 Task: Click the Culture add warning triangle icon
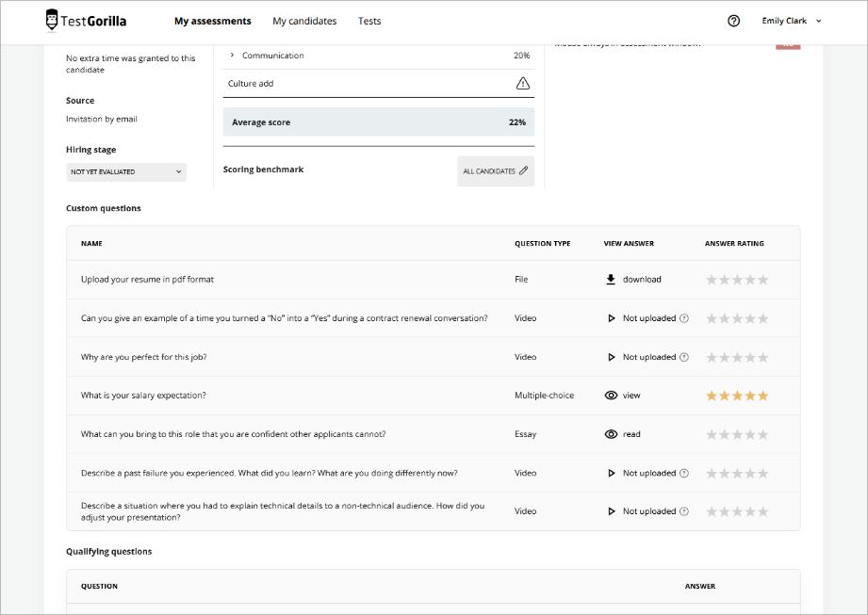pyautogui.click(x=523, y=84)
